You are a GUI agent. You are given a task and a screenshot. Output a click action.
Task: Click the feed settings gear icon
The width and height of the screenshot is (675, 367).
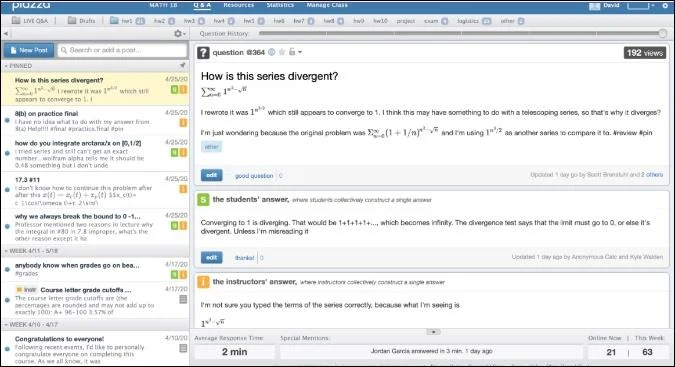pyautogui.click(x=178, y=34)
